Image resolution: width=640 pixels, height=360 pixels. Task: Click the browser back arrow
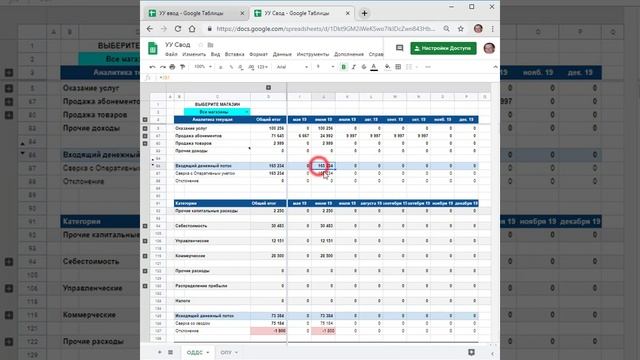pyautogui.click(x=150, y=29)
